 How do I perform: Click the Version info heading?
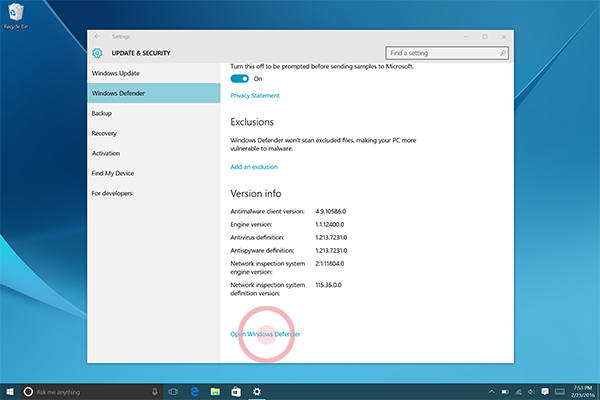tap(256, 193)
